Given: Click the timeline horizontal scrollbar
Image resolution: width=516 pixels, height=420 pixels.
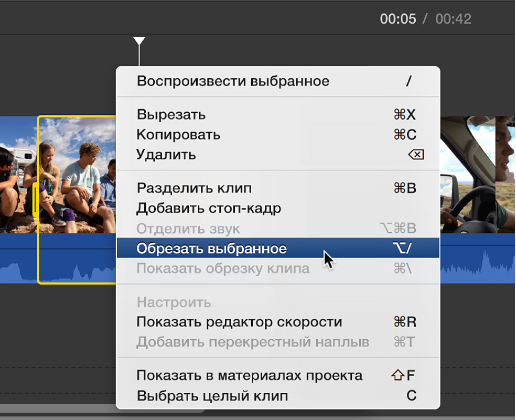Looking at the screenshot, I should pyautogui.click(x=102, y=408).
